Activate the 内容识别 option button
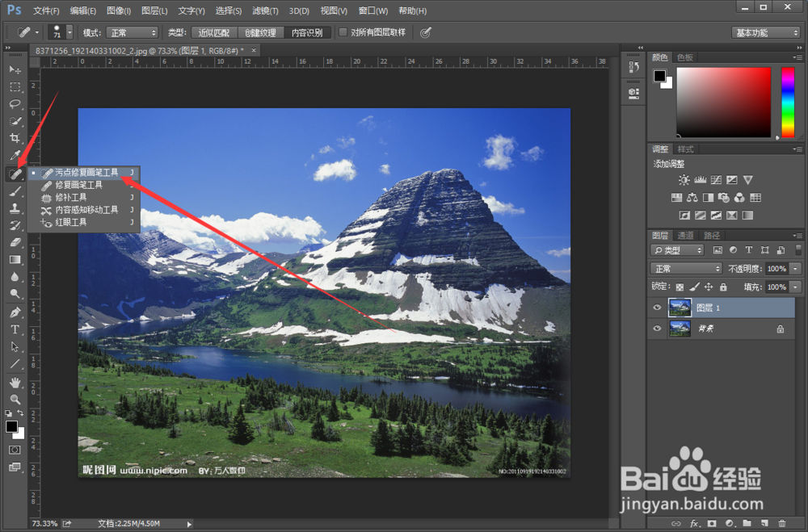 click(308, 32)
